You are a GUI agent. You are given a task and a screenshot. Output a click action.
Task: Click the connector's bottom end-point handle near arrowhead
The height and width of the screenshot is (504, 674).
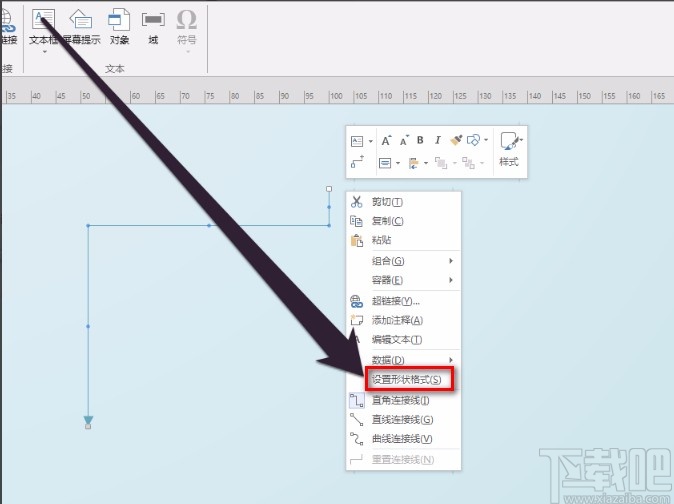click(x=88, y=426)
